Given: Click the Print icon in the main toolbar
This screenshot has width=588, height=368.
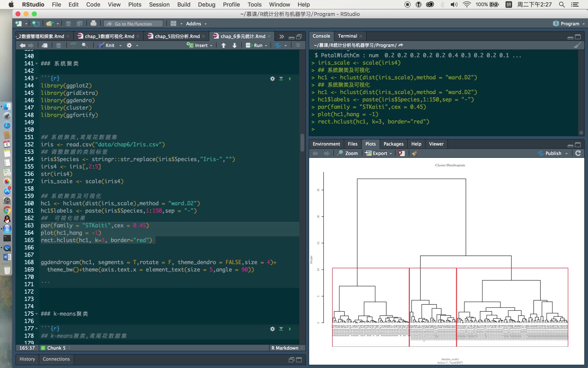Looking at the screenshot, I should [93, 24].
